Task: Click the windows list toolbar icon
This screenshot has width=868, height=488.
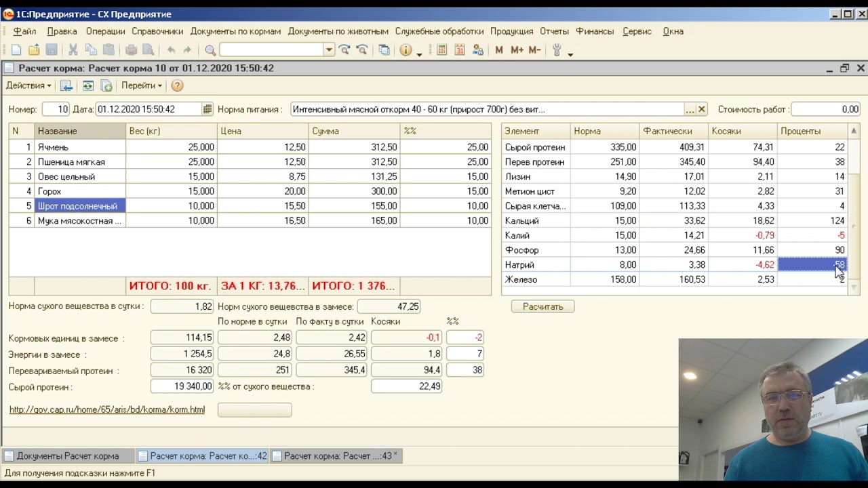Action: [x=384, y=50]
